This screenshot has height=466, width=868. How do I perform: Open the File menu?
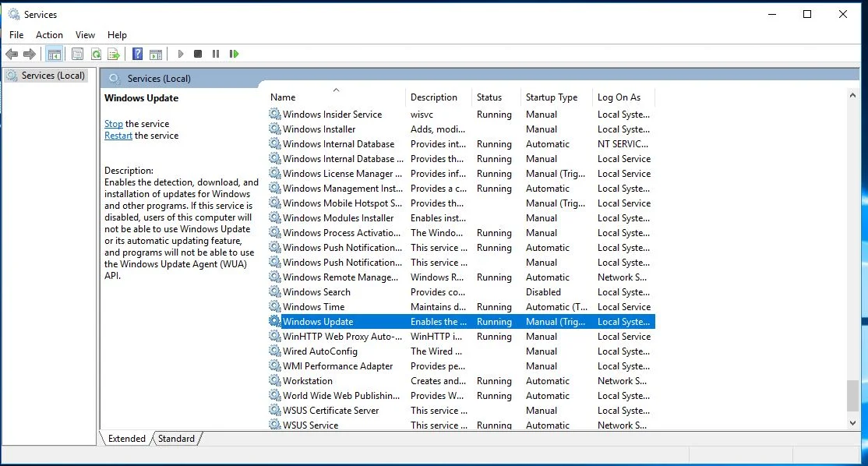tap(16, 35)
